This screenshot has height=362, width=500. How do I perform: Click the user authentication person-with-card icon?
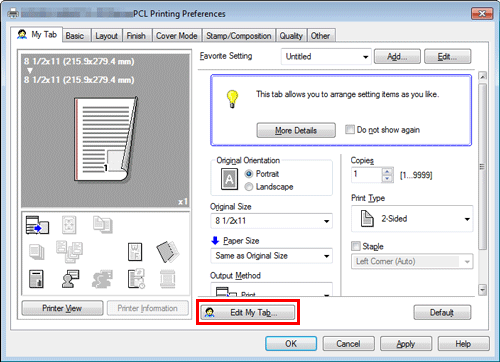pos(70,279)
